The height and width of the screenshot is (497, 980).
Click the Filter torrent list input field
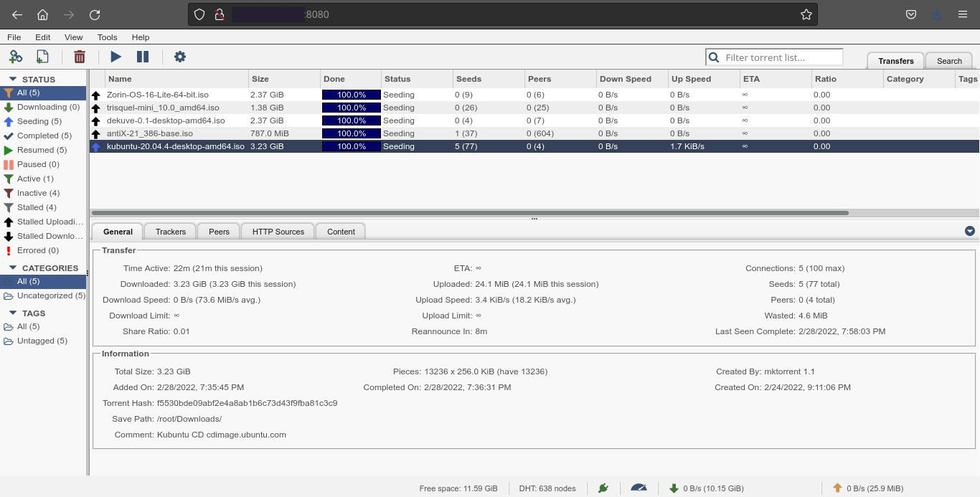pyautogui.click(x=774, y=57)
